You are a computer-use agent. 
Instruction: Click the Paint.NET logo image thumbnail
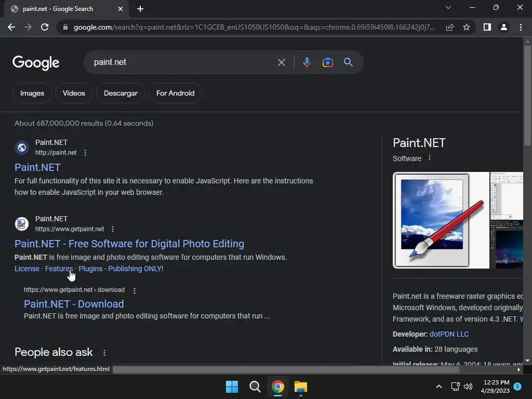pyautogui.click(x=441, y=220)
